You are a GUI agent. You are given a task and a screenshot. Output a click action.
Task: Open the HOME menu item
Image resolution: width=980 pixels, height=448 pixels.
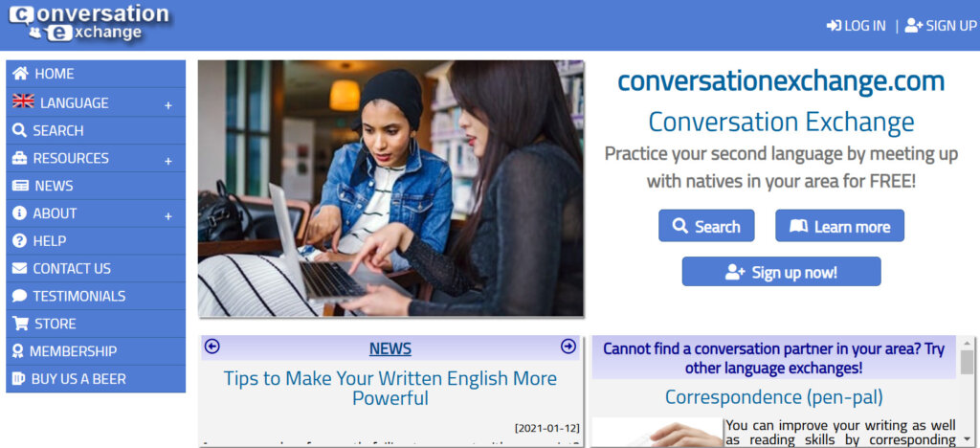96,74
